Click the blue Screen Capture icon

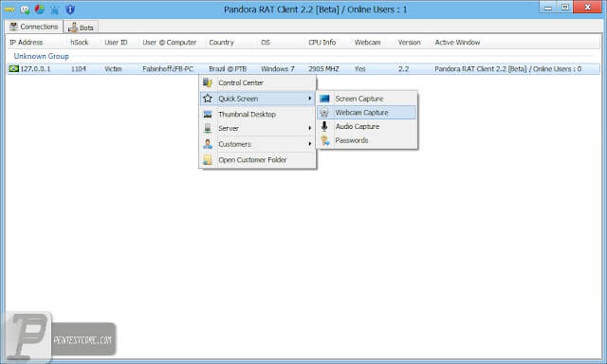(324, 99)
